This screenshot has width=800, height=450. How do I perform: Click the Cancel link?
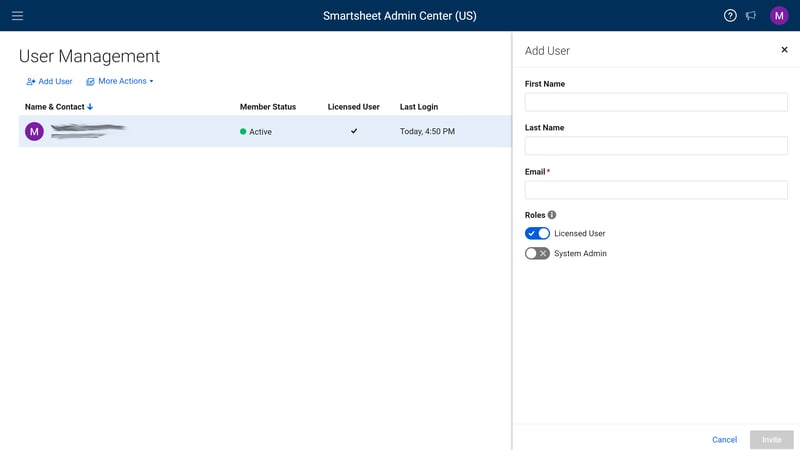[x=724, y=439]
